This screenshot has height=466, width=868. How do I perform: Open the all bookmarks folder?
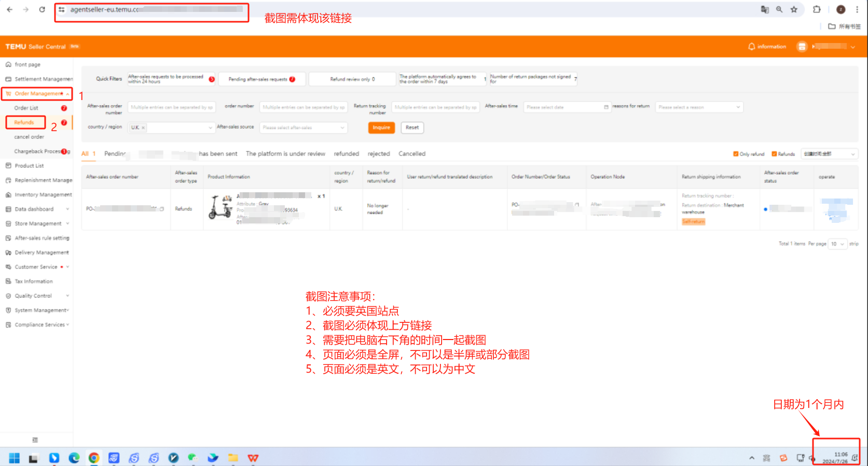845,26
